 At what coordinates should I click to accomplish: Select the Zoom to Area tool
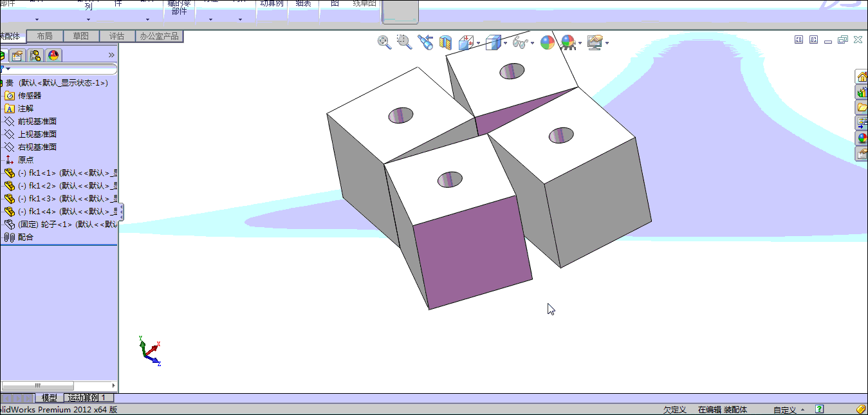404,42
